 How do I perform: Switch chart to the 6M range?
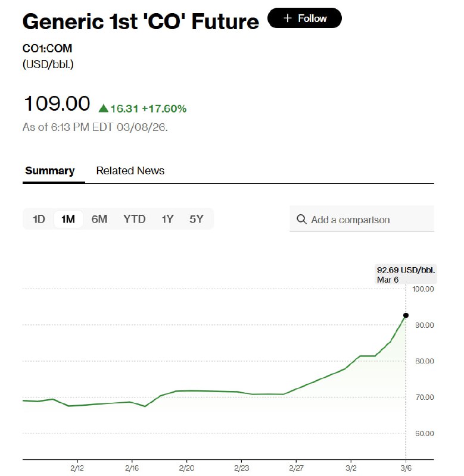click(x=99, y=219)
